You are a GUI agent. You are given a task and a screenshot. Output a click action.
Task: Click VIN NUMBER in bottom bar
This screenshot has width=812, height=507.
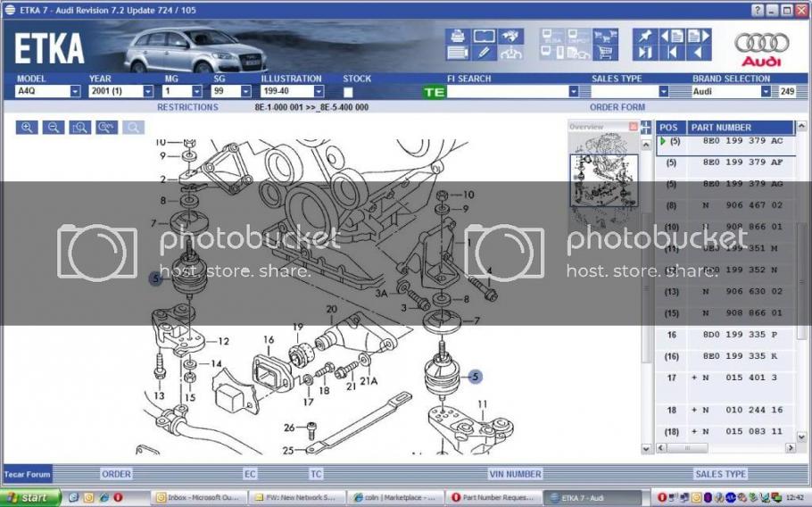[515, 474]
